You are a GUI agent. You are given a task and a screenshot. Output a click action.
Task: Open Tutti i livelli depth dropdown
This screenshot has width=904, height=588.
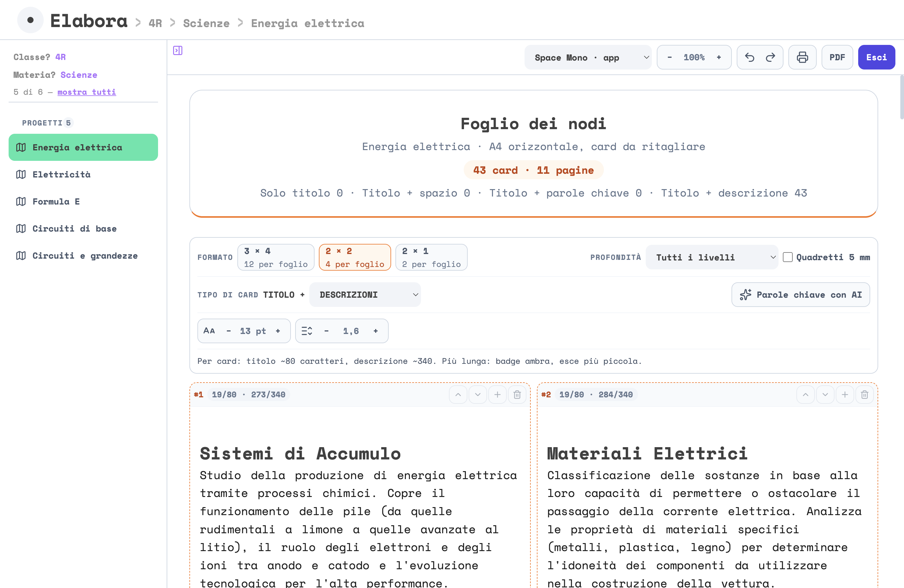712,257
